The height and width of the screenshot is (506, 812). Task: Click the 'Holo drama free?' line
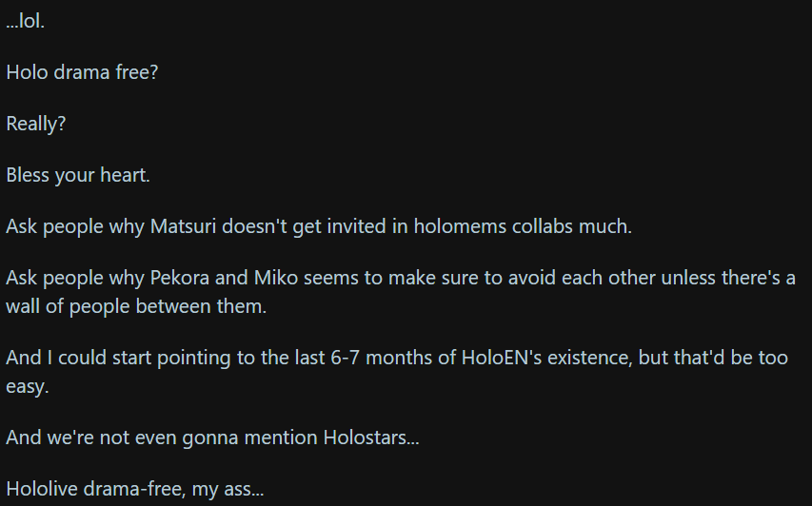pyautogui.click(x=82, y=72)
